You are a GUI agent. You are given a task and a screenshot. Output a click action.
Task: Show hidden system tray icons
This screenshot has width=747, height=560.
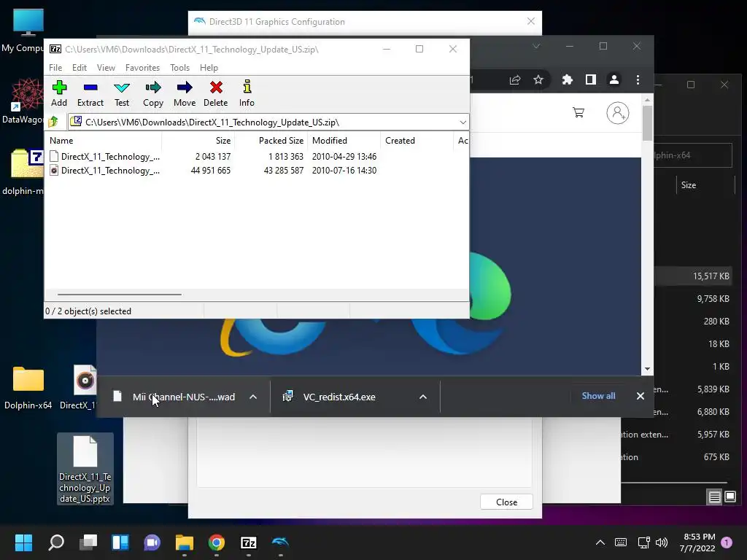coord(600,542)
